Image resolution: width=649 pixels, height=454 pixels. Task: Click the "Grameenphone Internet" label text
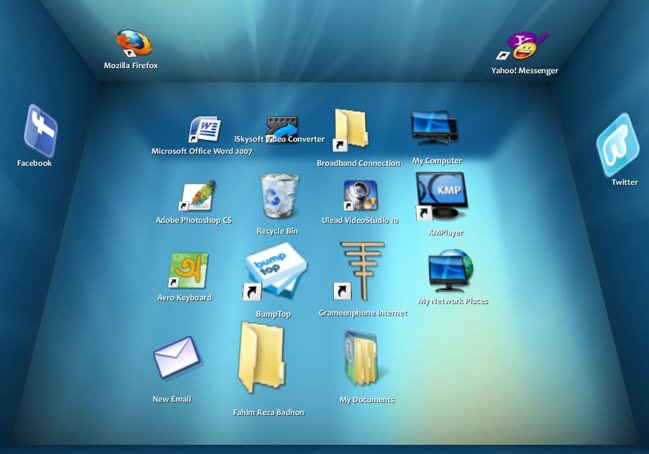(x=363, y=313)
